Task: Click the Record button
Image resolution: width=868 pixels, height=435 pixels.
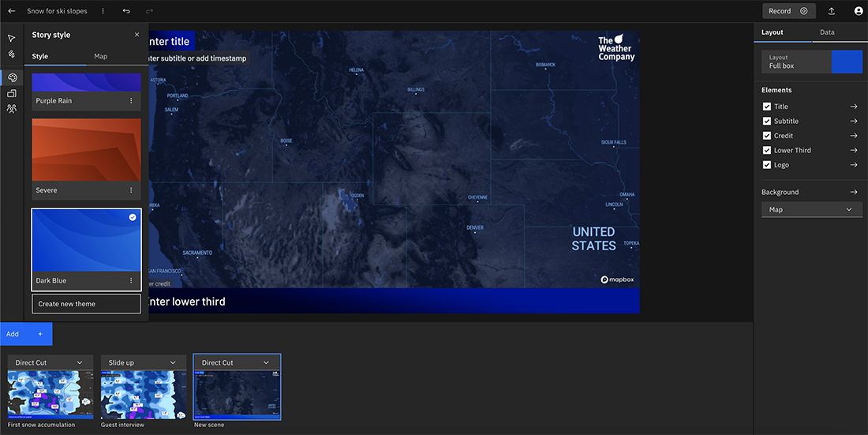Action: [788, 11]
